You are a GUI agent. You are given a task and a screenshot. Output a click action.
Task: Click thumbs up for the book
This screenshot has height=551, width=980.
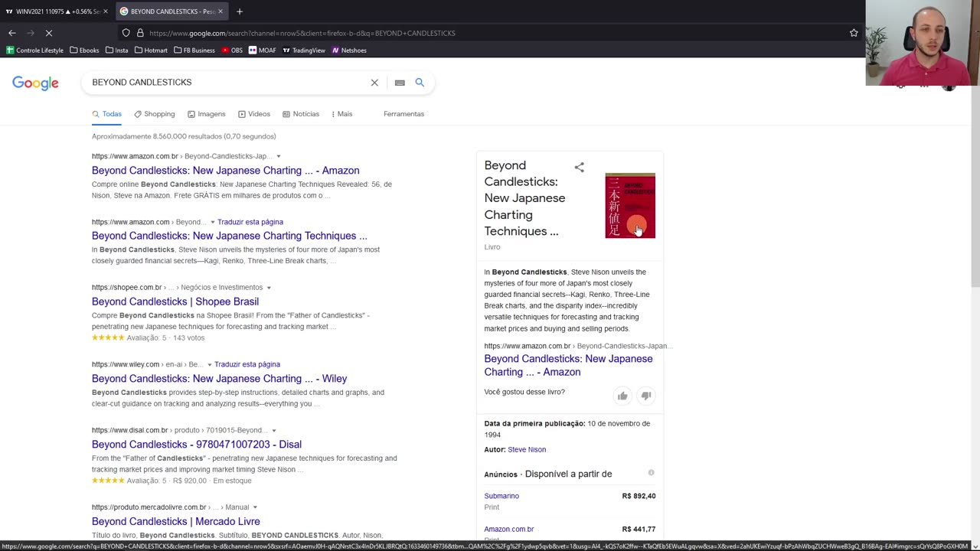pos(622,396)
